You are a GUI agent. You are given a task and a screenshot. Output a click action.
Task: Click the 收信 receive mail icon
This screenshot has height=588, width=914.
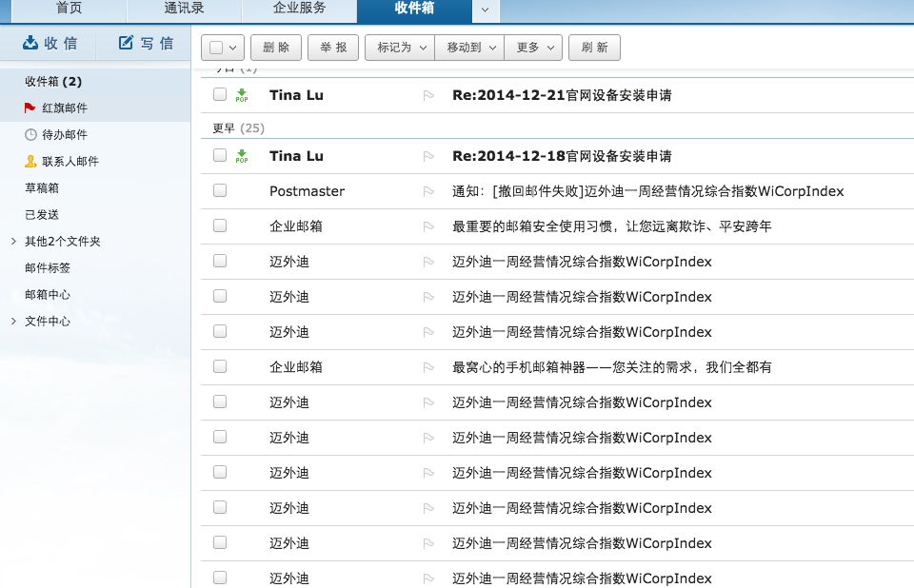[x=30, y=43]
